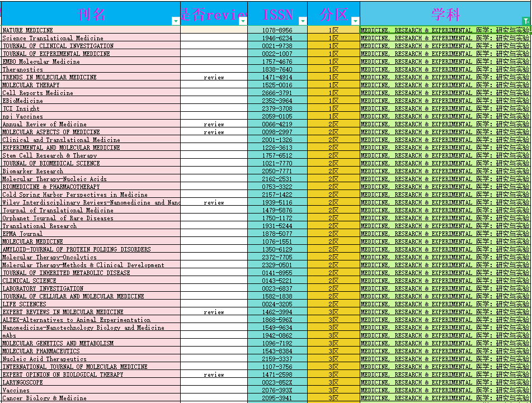This screenshot has height=403, width=532.
Task: Select ISSN cell 2666-3791
Action: pyautogui.click(x=277, y=93)
